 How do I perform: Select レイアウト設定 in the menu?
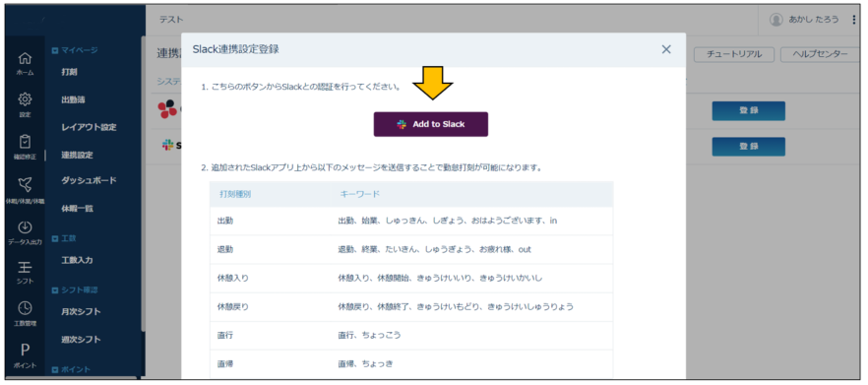(x=90, y=127)
